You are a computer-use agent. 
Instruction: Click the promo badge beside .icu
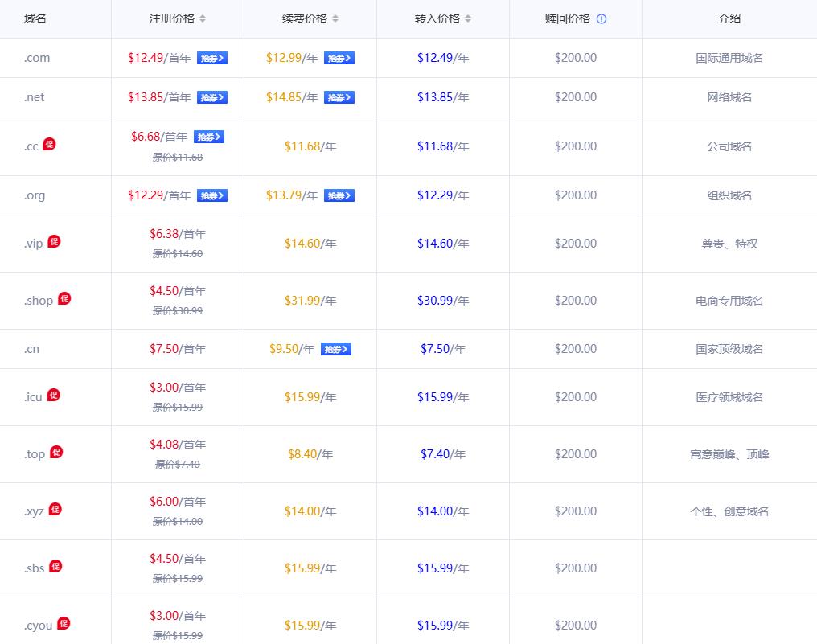tap(53, 396)
